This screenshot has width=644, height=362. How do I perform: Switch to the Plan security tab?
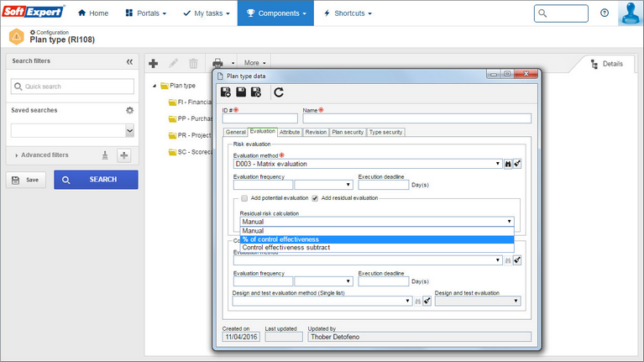pyautogui.click(x=348, y=132)
